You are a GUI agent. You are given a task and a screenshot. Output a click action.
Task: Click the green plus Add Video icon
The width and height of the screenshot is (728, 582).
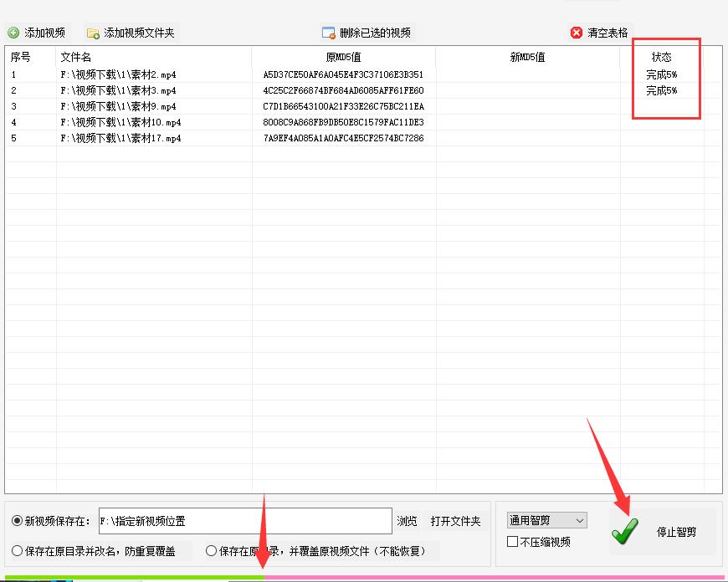coord(13,33)
